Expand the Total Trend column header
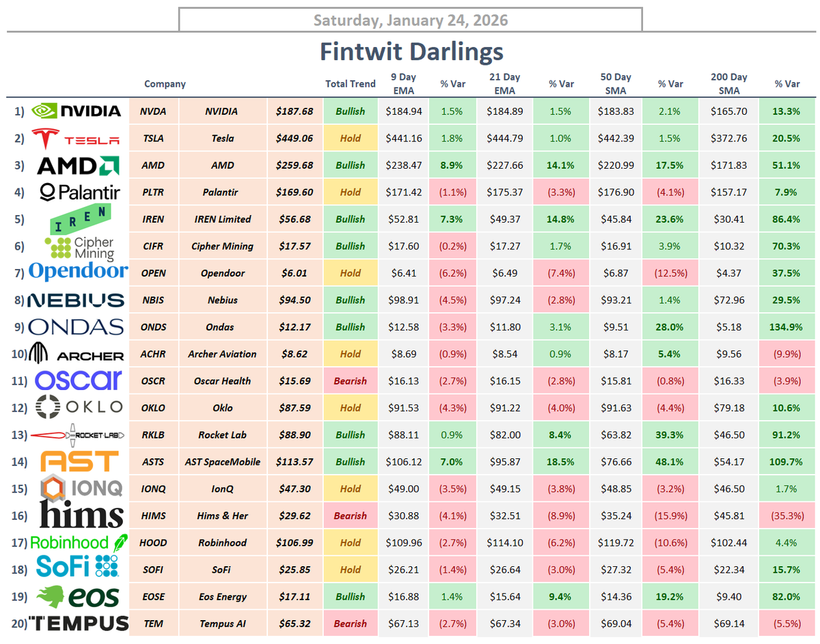Image resolution: width=820 pixels, height=644 pixels. (x=351, y=83)
